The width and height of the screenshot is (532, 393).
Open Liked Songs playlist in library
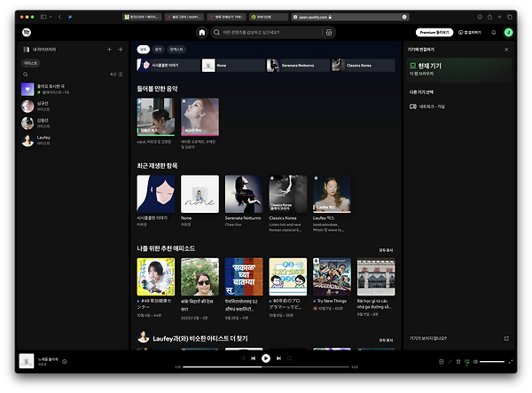click(72, 90)
